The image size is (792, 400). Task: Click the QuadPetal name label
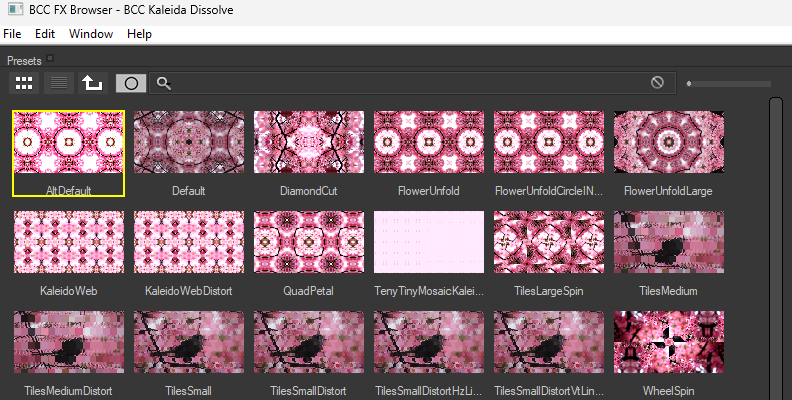(309, 291)
